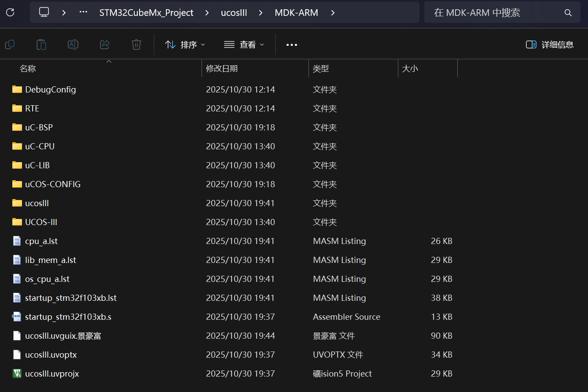This screenshot has height=392, width=588.
Task: Click the Share toolbar icon
Action: coord(105,44)
